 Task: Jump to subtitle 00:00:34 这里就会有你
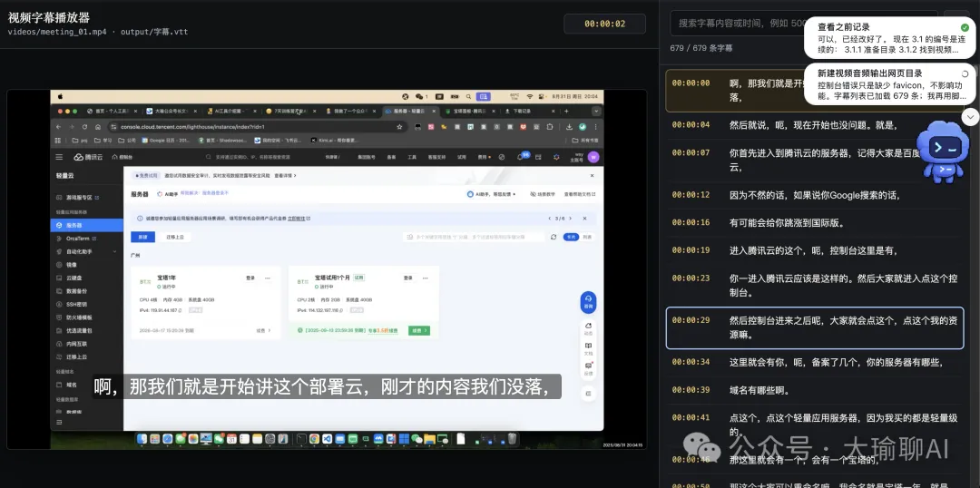coord(815,363)
